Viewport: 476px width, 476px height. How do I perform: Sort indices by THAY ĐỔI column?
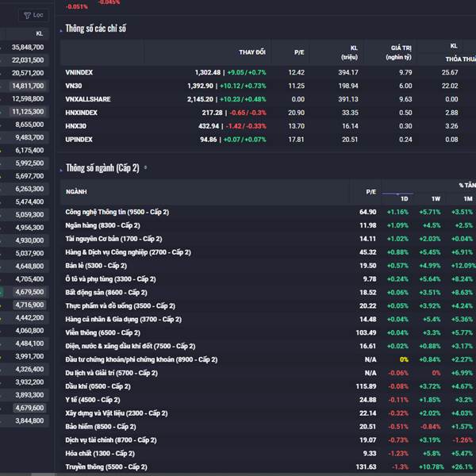coord(252,52)
